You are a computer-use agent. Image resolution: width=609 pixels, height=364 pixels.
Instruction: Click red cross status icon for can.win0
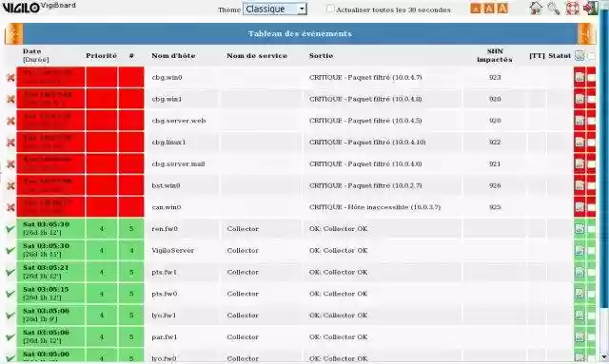10,207
